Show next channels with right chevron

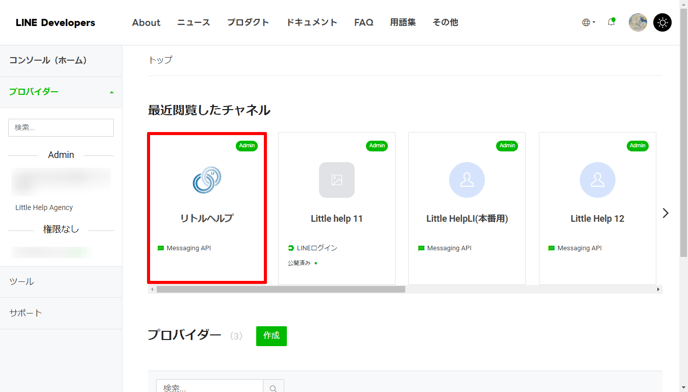(666, 213)
